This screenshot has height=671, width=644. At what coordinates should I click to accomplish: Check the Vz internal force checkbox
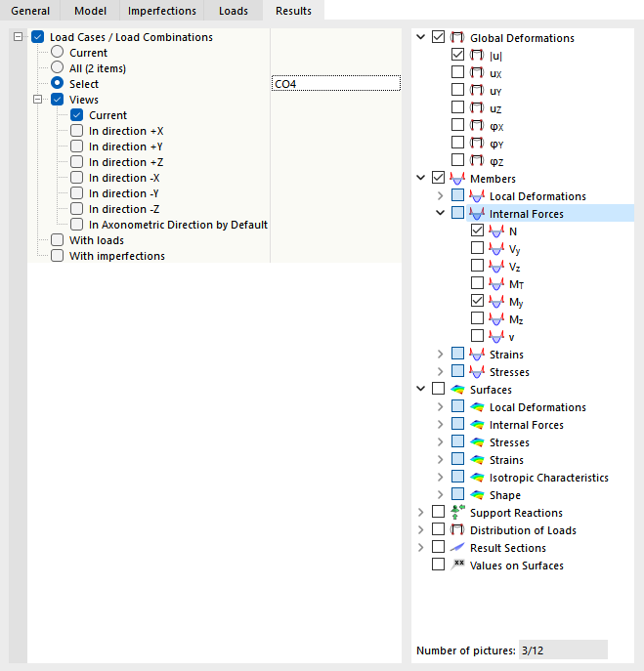477,266
